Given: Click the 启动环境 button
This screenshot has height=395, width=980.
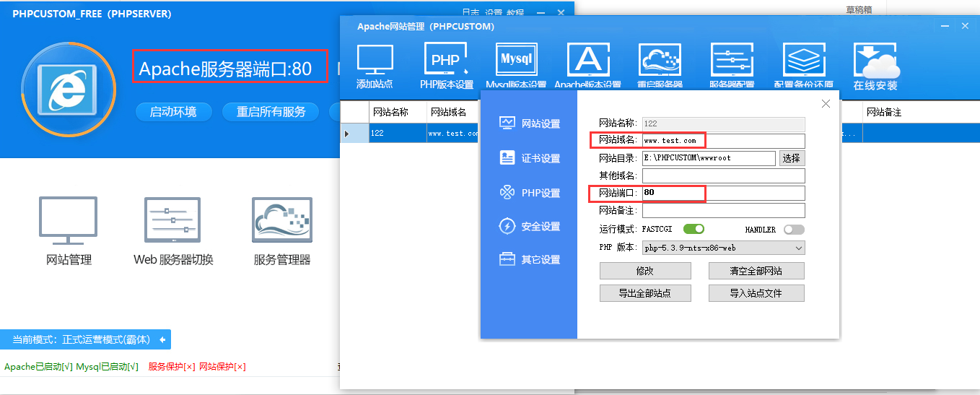Looking at the screenshot, I should pyautogui.click(x=173, y=112).
